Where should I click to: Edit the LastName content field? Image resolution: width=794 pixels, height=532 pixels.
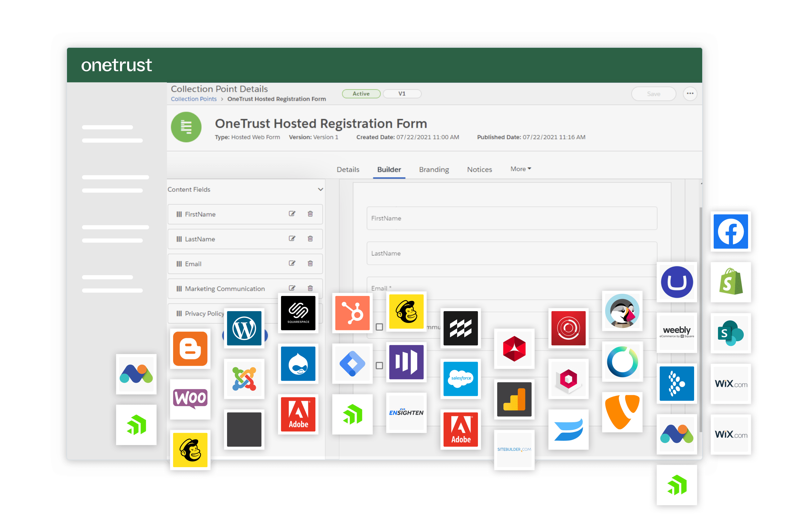point(292,239)
